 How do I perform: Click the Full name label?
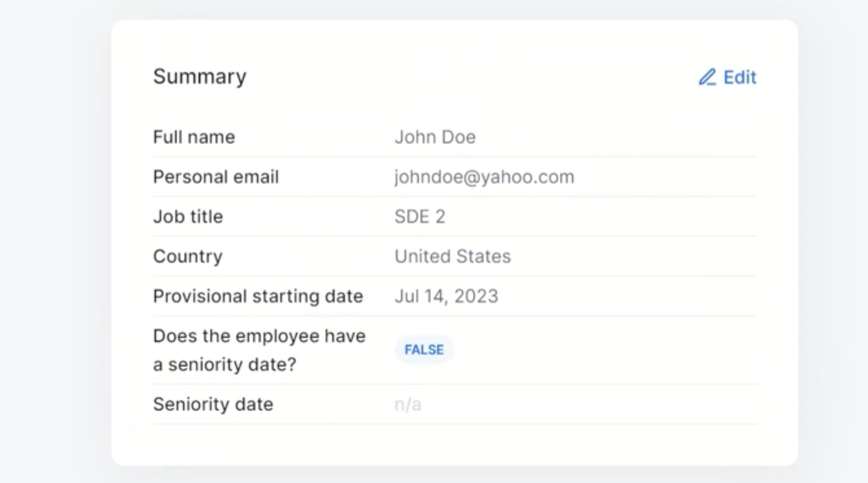(x=194, y=137)
